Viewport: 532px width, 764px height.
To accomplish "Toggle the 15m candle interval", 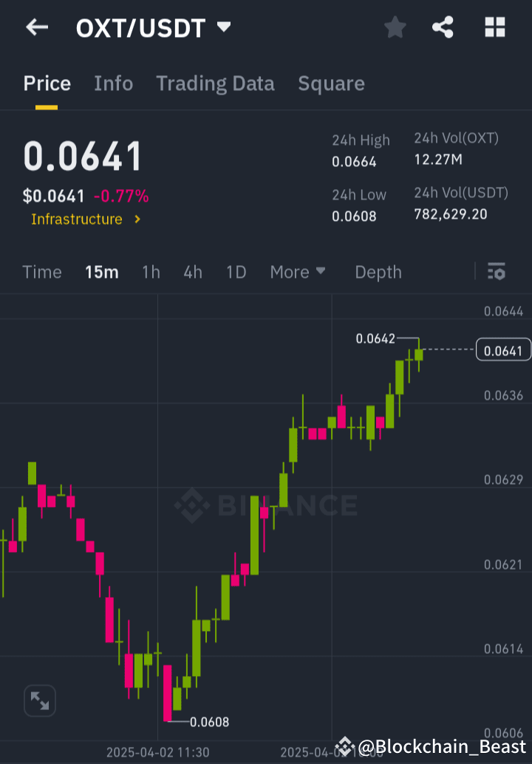I will pyautogui.click(x=101, y=271).
